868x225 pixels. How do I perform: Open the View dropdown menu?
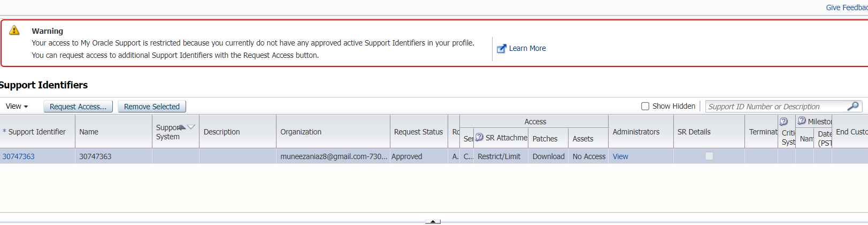pyautogui.click(x=17, y=106)
